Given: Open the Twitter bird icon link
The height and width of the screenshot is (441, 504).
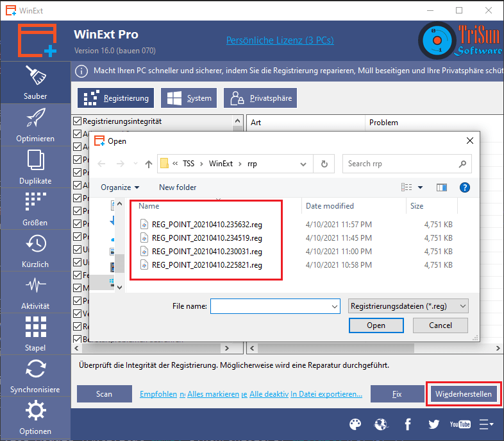Looking at the screenshot, I should [434, 424].
